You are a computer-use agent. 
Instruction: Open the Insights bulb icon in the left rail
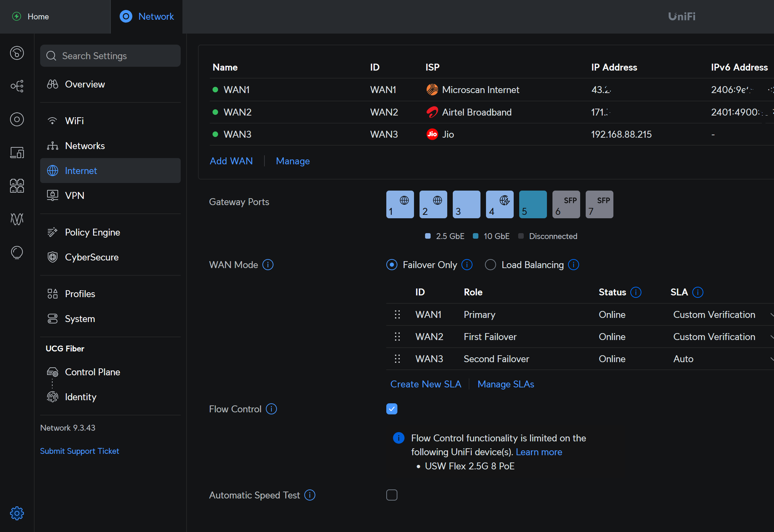(17, 252)
